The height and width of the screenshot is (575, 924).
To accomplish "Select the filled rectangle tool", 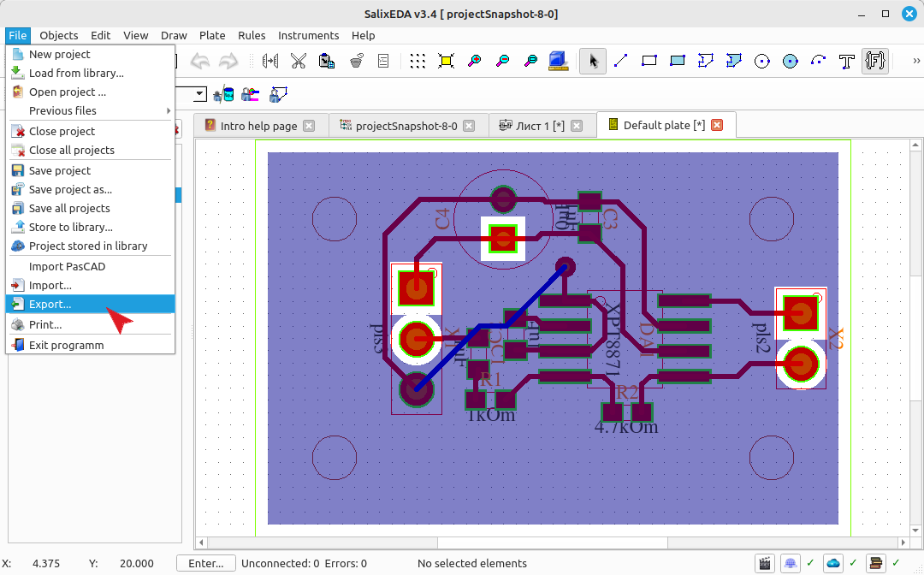I will tap(678, 61).
